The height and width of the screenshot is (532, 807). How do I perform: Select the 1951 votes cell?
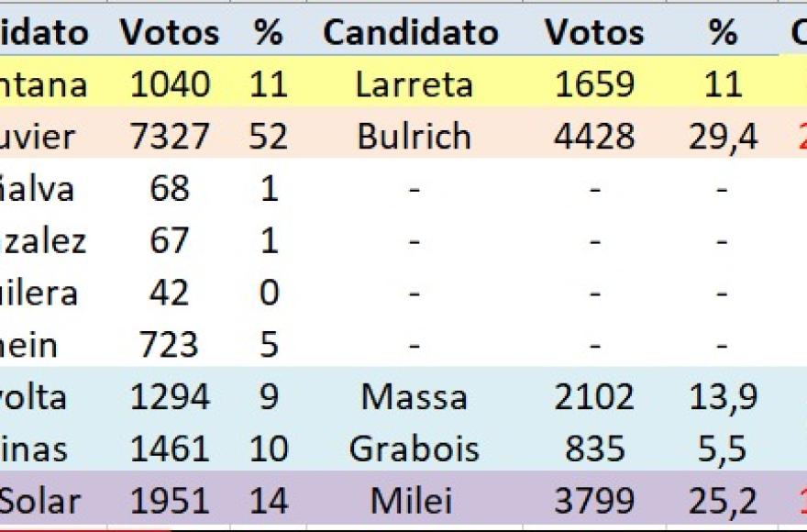[x=170, y=500]
